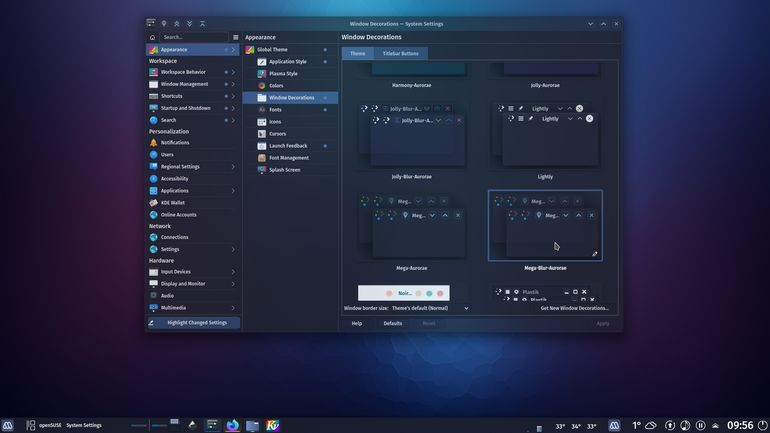The height and width of the screenshot is (433, 770).
Task: Open the Window border size dropdown
Action: coord(430,308)
